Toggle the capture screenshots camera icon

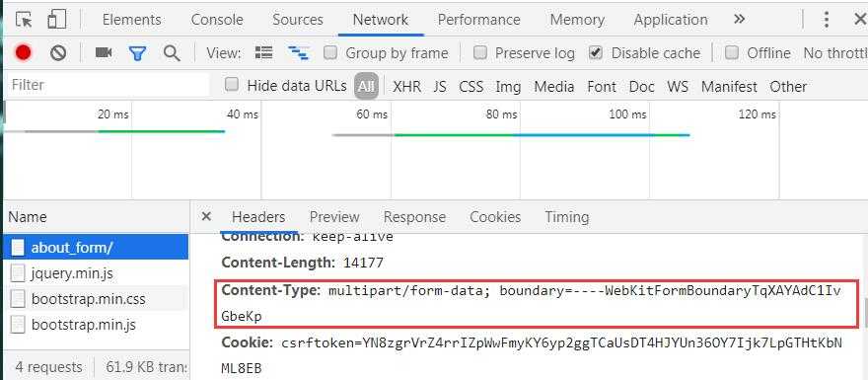click(104, 52)
